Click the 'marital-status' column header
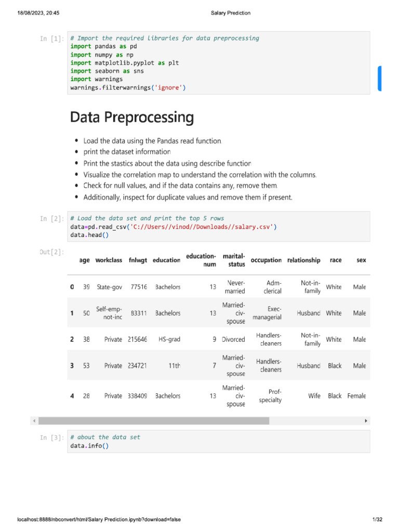The height and width of the screenshot is (532, 399). click(x=233, y=260)
